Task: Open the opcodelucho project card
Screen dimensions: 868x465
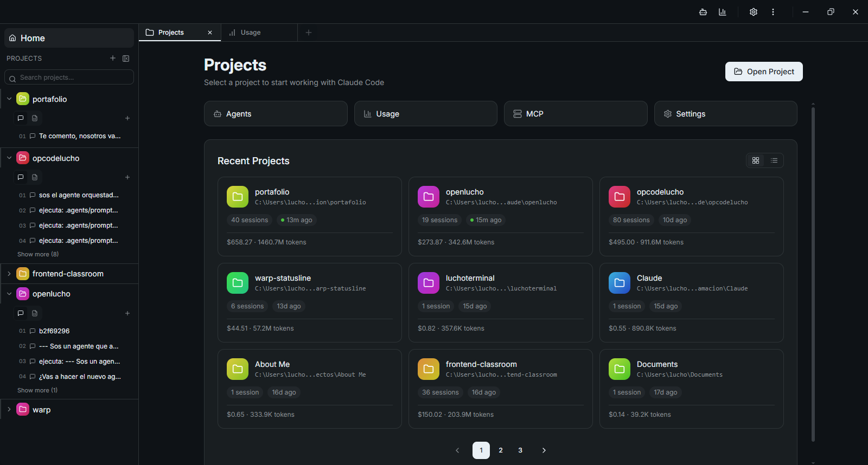Action: 692,216
